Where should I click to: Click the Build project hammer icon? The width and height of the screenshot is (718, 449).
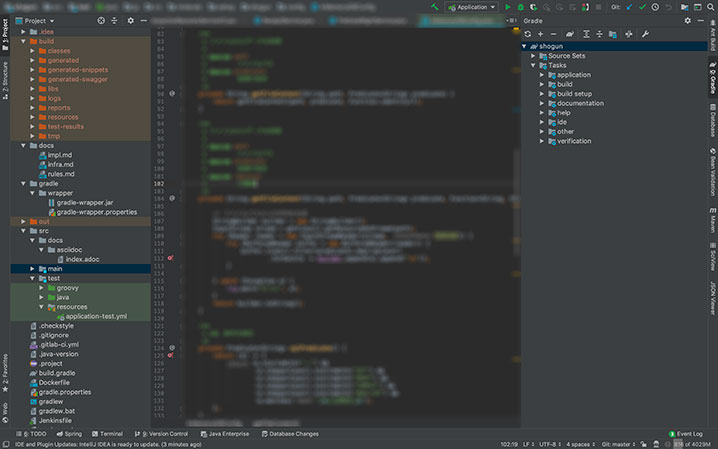tap(434, 7)
